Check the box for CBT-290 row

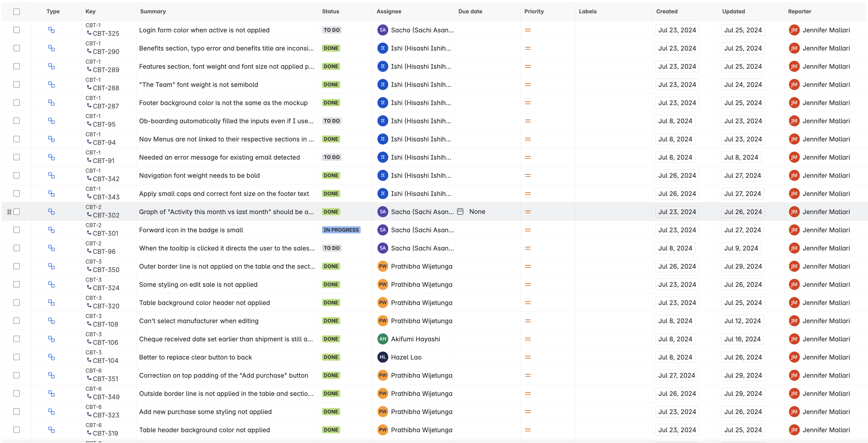coord(16,48)
